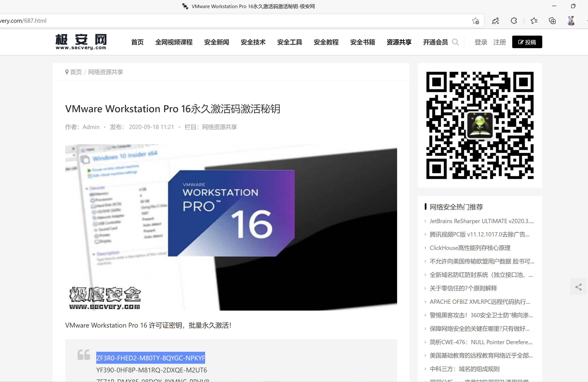
Task: Click the publish date 2020-09-18 11:21
Action: [x=151, y=127]
